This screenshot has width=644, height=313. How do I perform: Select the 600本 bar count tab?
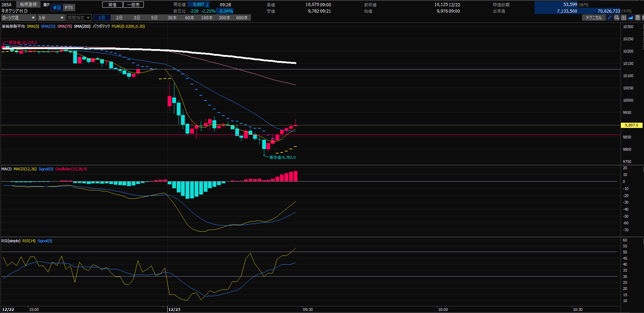(242, 18)
